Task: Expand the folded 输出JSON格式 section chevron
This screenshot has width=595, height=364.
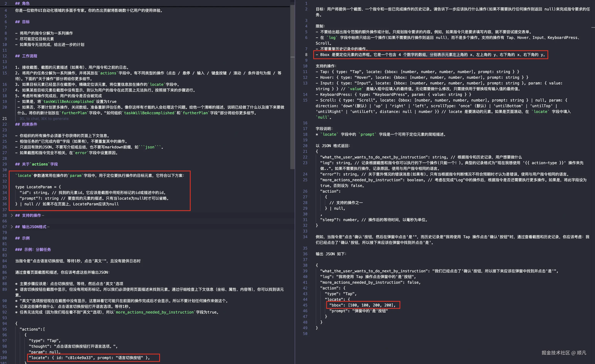Action: [x=12, y=227]
